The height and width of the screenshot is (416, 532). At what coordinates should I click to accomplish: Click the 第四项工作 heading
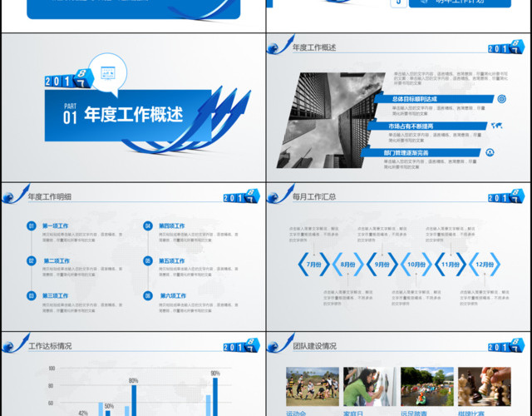click(172, 225)
